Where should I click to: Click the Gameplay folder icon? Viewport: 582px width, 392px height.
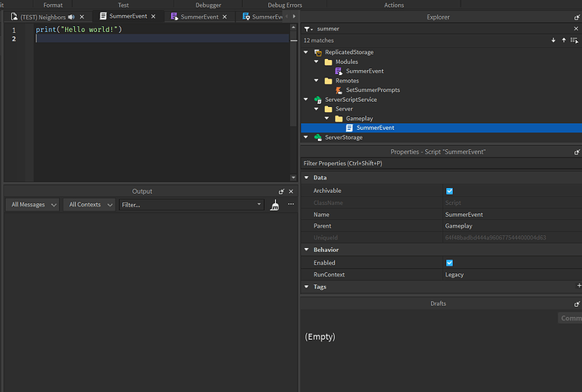coord(338,119)
